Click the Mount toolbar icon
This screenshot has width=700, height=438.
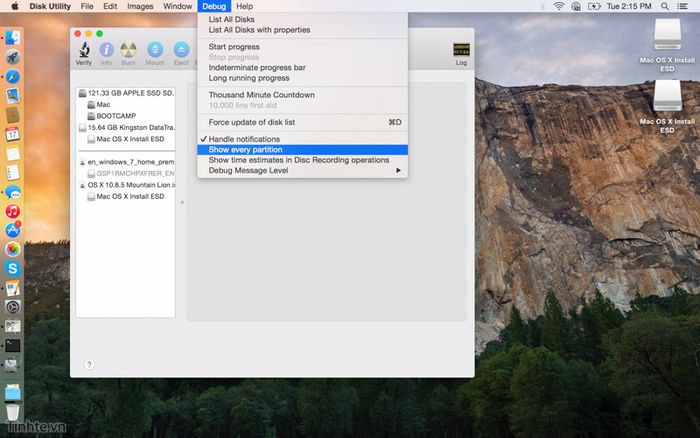pos(155,54)
